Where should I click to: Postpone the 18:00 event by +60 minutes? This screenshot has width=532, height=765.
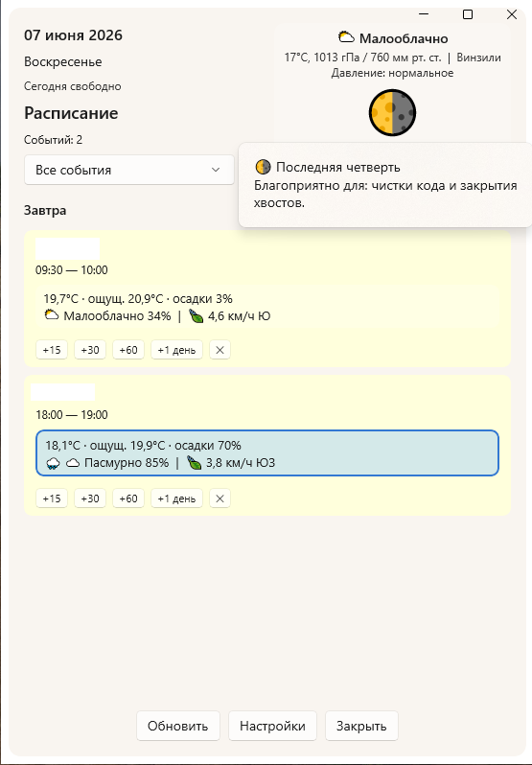coord(128,498)
